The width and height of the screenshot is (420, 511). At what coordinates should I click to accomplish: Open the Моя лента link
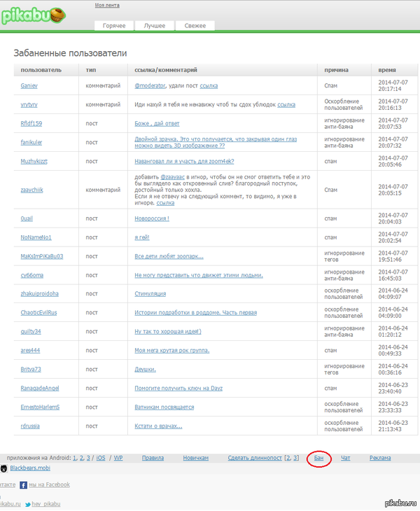tap(106, 6)
